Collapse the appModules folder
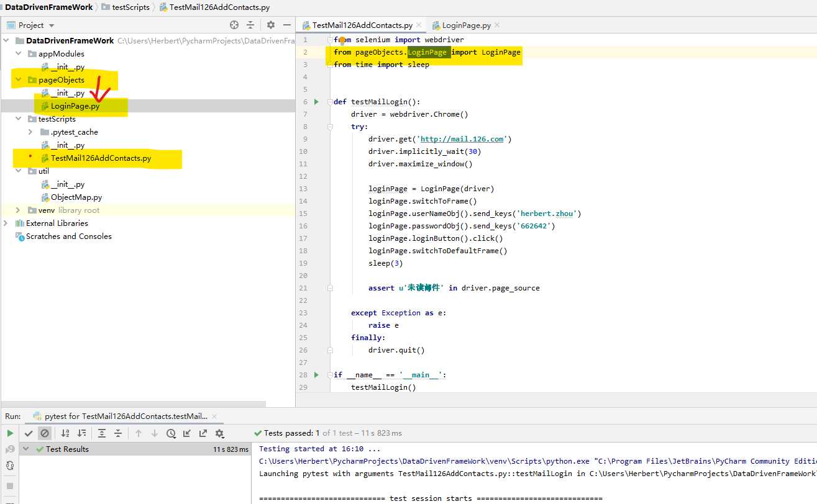 click(19, 53)
